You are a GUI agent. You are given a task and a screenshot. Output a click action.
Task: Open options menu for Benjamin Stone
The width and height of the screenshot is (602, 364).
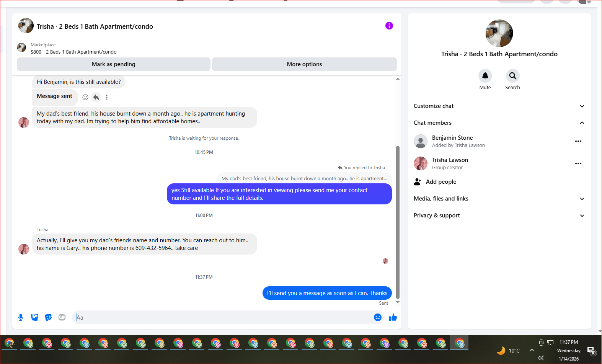click(578, 141)
